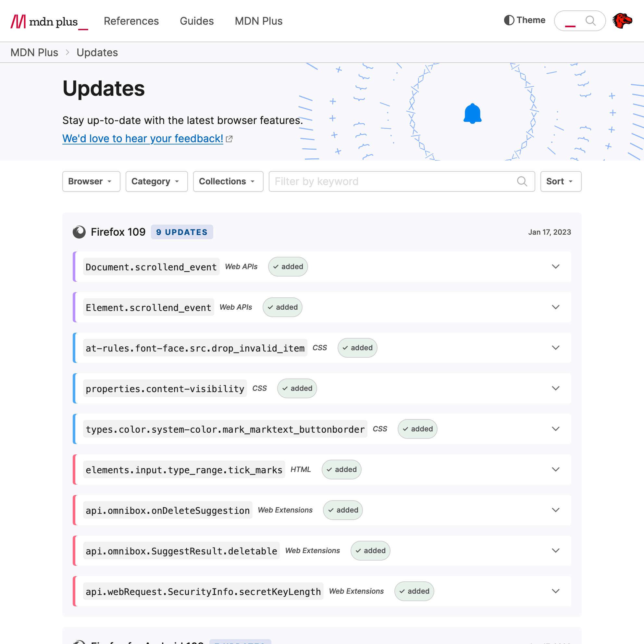This screenshot has height=644, width=644.
Task: Click the header search magnifier icon
Action: pyautogui.click(x=590, y=21)
